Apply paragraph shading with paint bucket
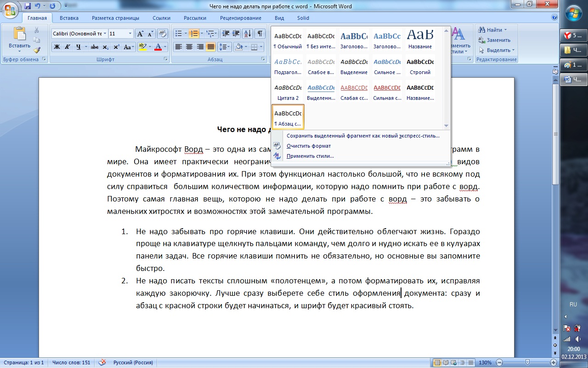Screen dimensions: 588x368 click(238, 47)
